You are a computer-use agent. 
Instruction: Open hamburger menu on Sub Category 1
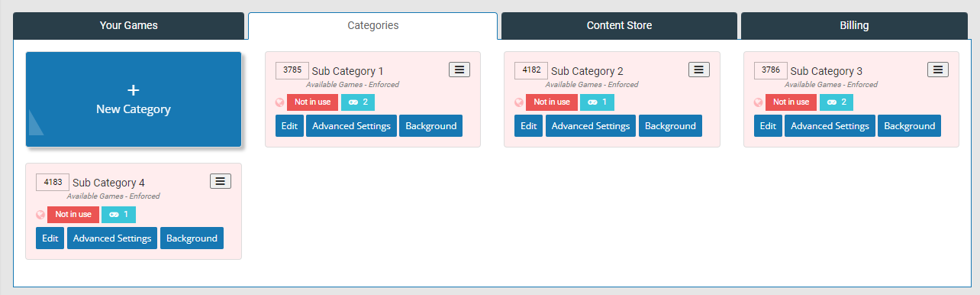coord(459,70)
